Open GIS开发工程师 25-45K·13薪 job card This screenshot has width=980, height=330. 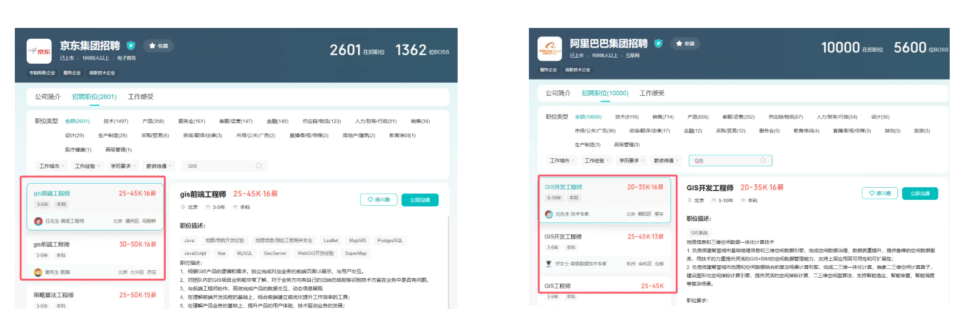(605, 250)
